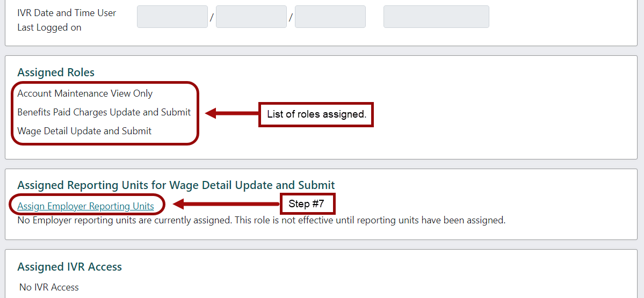Viewport: 644px width, 298px height.
Task: Select the Assigned IVR Access heading
Action: [x=69, y=267]
